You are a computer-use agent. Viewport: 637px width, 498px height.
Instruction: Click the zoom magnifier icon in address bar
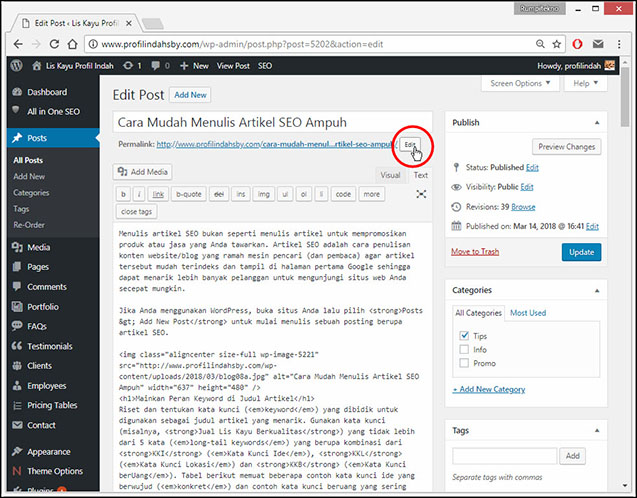coord(540,44)
